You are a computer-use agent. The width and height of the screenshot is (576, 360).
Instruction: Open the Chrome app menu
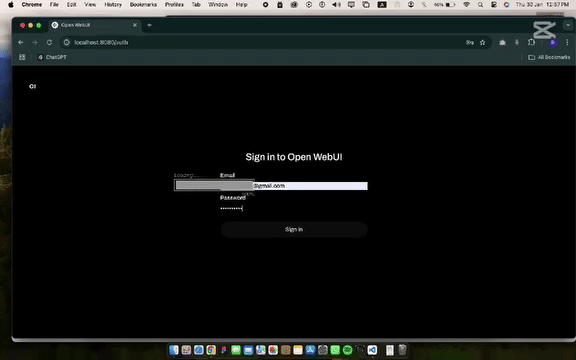pos(32,5)
